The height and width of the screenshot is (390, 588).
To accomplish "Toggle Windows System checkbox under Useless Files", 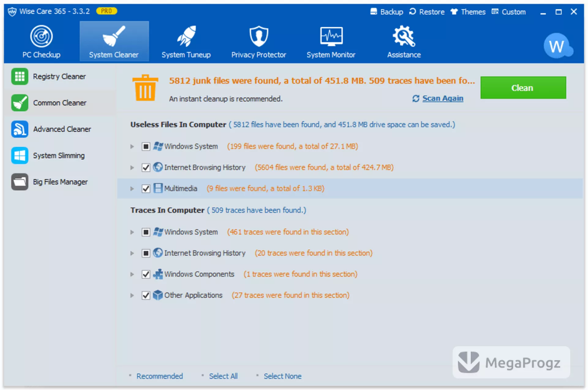I will pos(146,146).
